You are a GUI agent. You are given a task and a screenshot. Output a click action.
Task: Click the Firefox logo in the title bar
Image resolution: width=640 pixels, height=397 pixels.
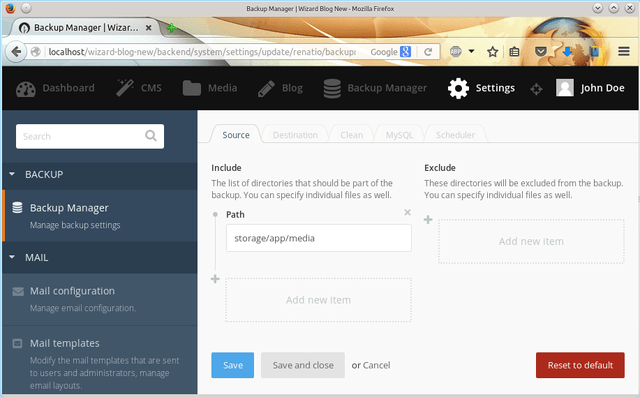(10, 8)
